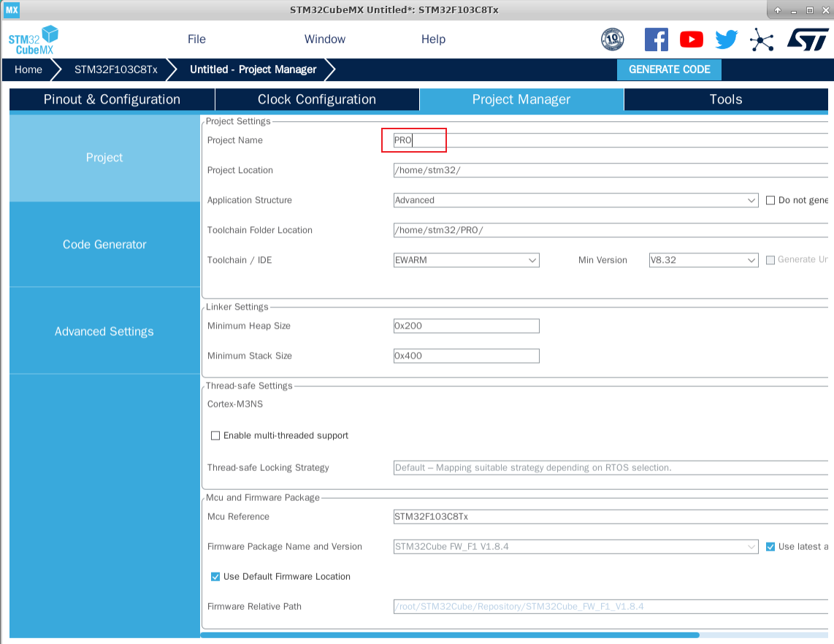Select Untitled - Project Manager breadcrumb
The height and width of the screenshot is (644, 834).
pyautogui.click(x=253, y=69)
